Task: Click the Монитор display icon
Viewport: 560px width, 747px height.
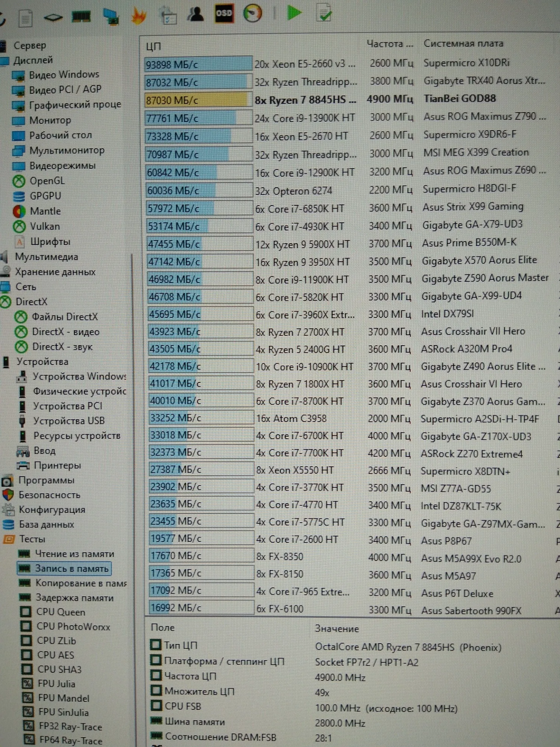Action: pyautogui.click(x=18, y=121)
